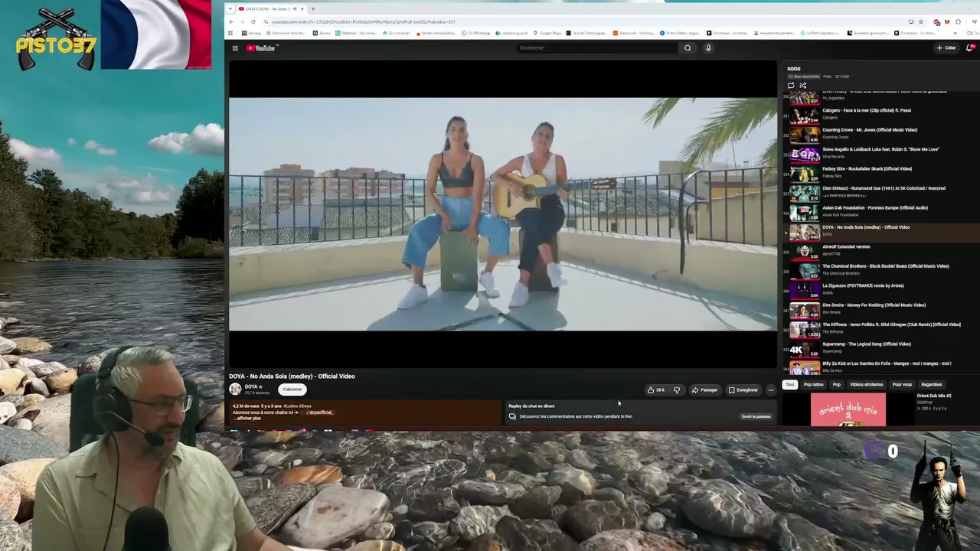Viewport: 980px width, 551px height.
Task: Select the Regardées filter chip
Action: click(932, 384)
